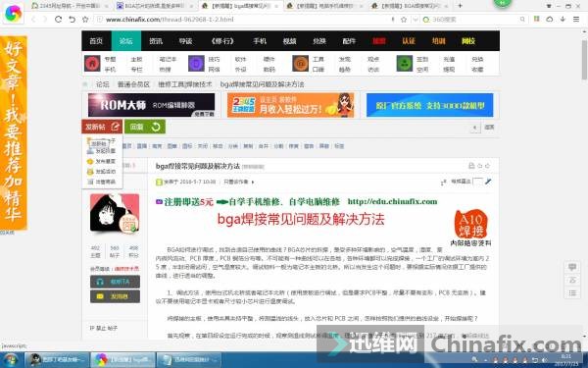
Task: Click the undo-close-tab arrow icon in toolbar
Action: [x=72, y=20]
